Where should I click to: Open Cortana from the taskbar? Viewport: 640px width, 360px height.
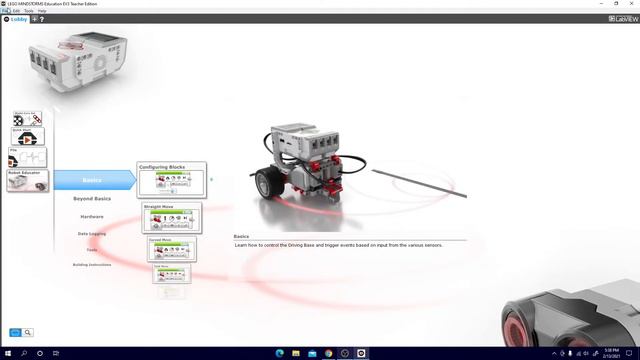(40, 353)
